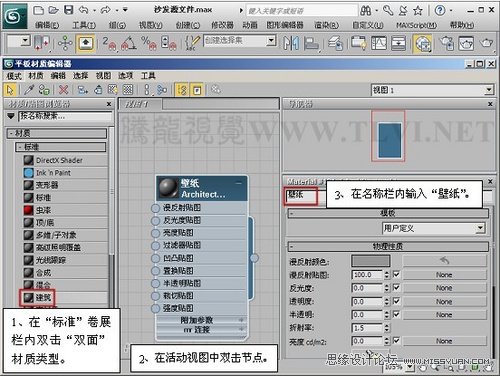The image size is (500, 376).
Task: Click the New file icon in title bar
Action: click(x=39, y=10)
